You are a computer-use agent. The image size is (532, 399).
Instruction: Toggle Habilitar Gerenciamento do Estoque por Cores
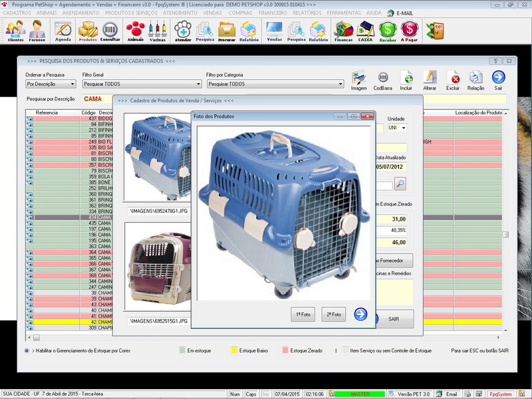click(x=27, y=350)
